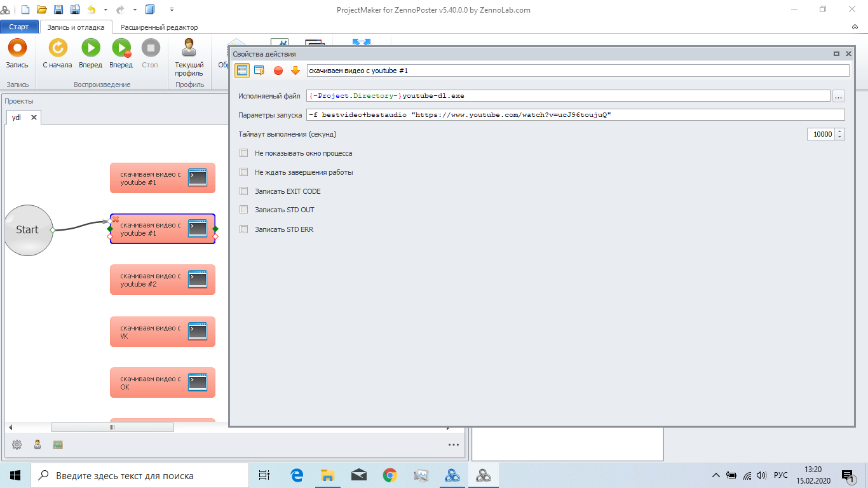Open the Undo history dropdown arrow
This screenshot has height=488, width=868.
coord(105,10)
